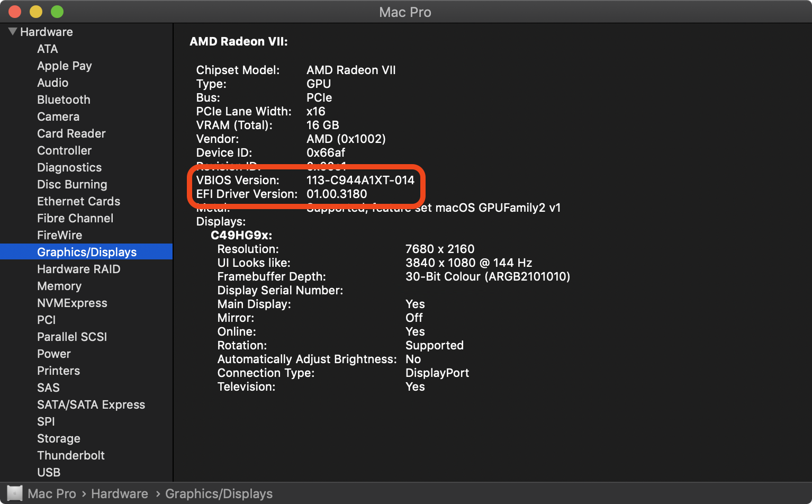The height and width of the screenshot is (504, 812).
Task: Click the Chipset Model value AMD Radeon VII
Action: coord(351,70)
